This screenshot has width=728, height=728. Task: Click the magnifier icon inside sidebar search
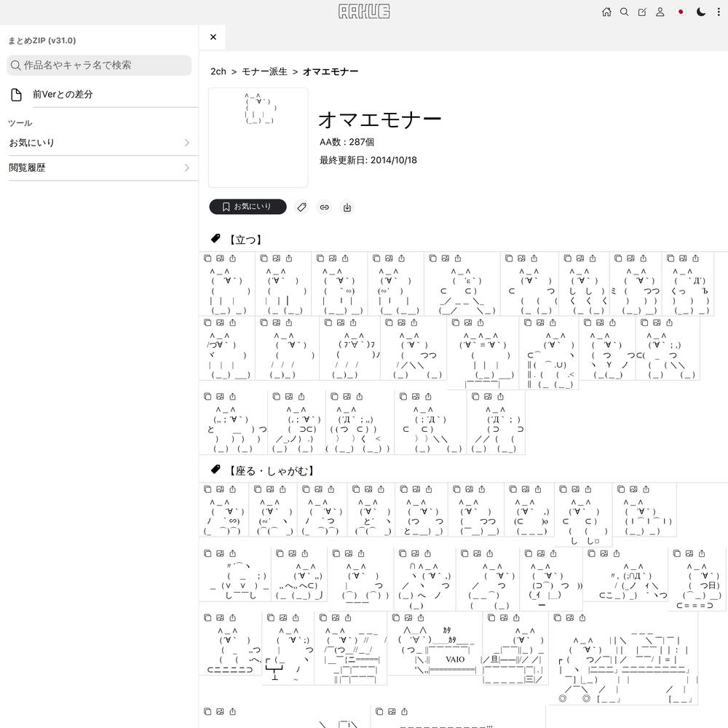(x=16, y=65)
